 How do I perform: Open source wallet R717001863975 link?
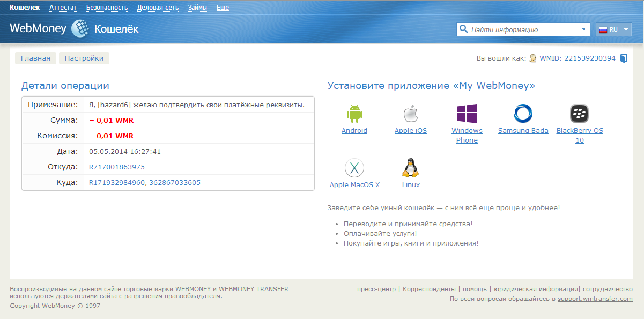tap(117, 167)
